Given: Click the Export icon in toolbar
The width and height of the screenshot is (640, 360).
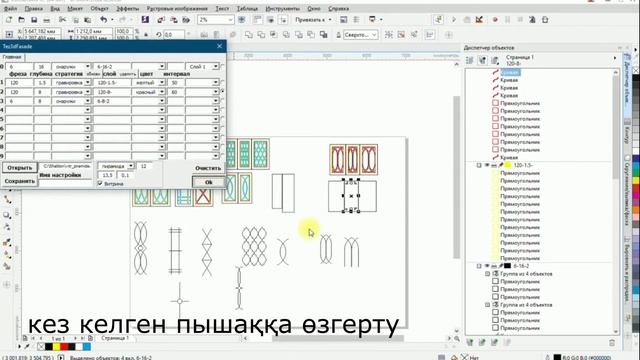Looking at the screenshot, I should coord(174,20).
